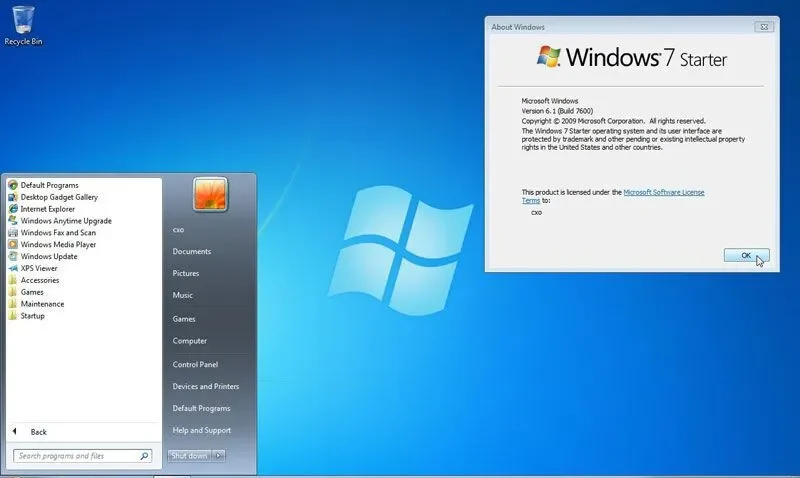Open the Recycle Bin desktop icon
Screen dimensions: 800x478
(22, 22)
